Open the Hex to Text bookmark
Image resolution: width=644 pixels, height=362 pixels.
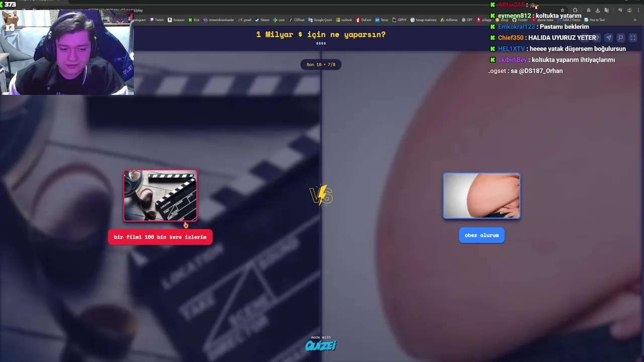click(594, 20)
